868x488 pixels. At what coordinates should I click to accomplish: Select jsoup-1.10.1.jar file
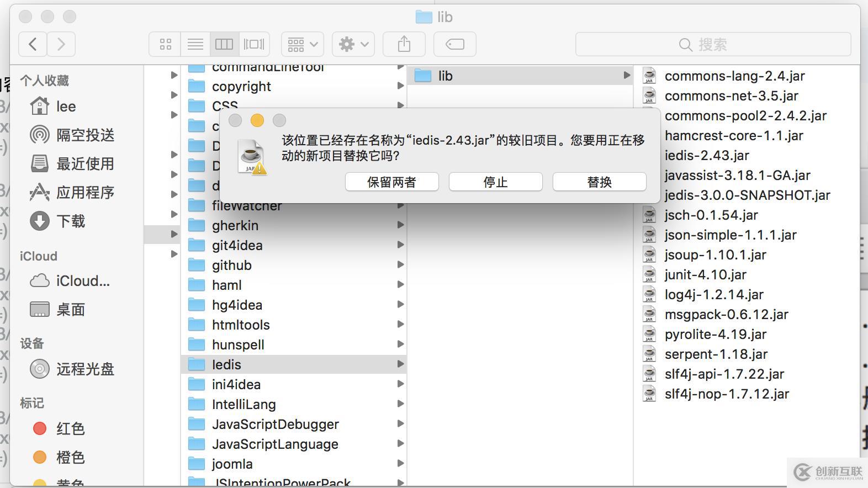pos(716,254)
